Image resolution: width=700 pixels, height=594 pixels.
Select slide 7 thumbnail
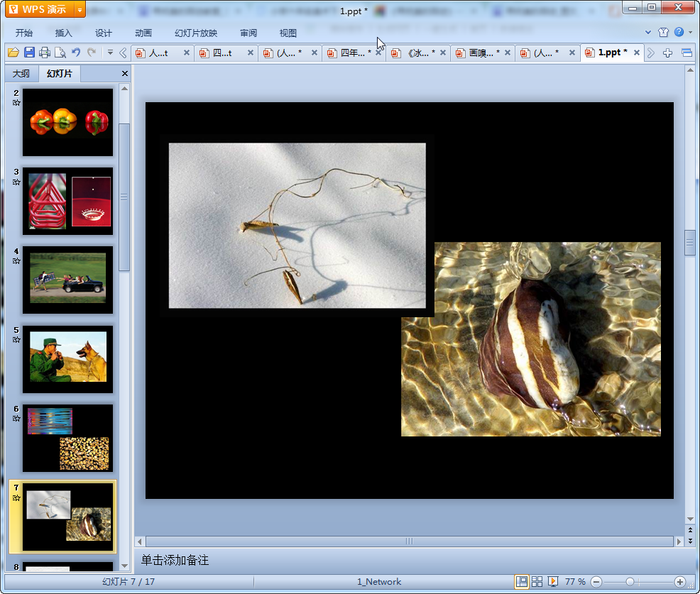click(x=68, y=517)
